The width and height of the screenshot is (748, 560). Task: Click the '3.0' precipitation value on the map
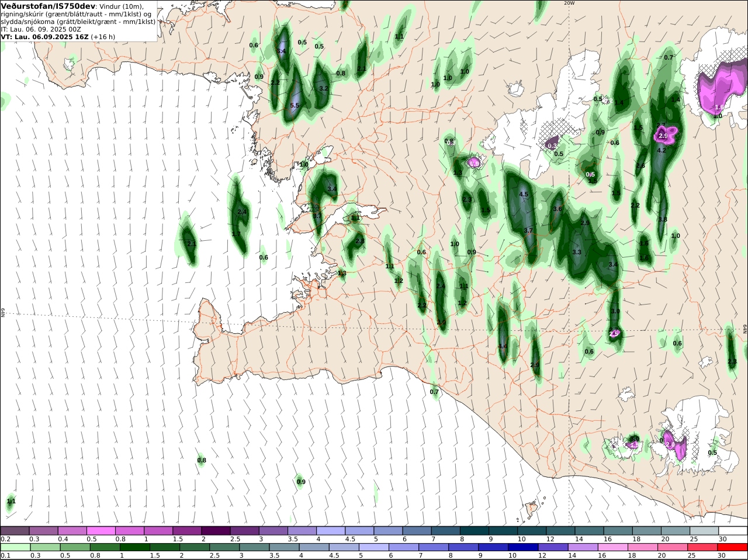615,312
